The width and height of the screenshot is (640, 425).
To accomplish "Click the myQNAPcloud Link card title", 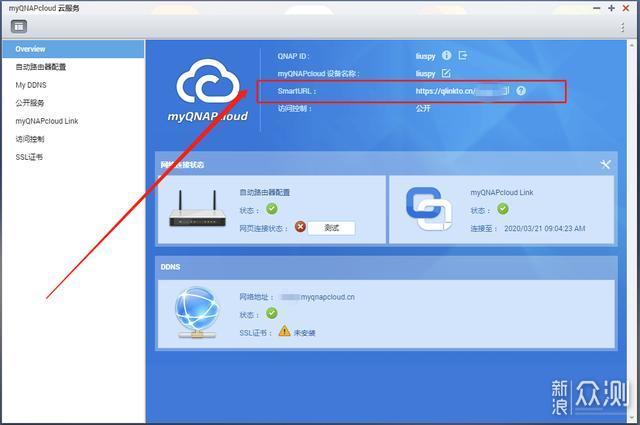I will [x=502, y=192].
